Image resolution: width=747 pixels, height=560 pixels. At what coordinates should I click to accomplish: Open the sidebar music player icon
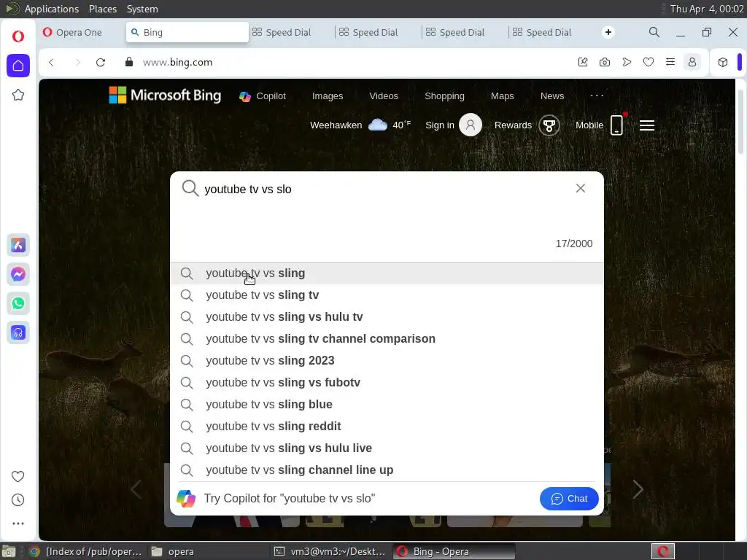coord(18,332)
